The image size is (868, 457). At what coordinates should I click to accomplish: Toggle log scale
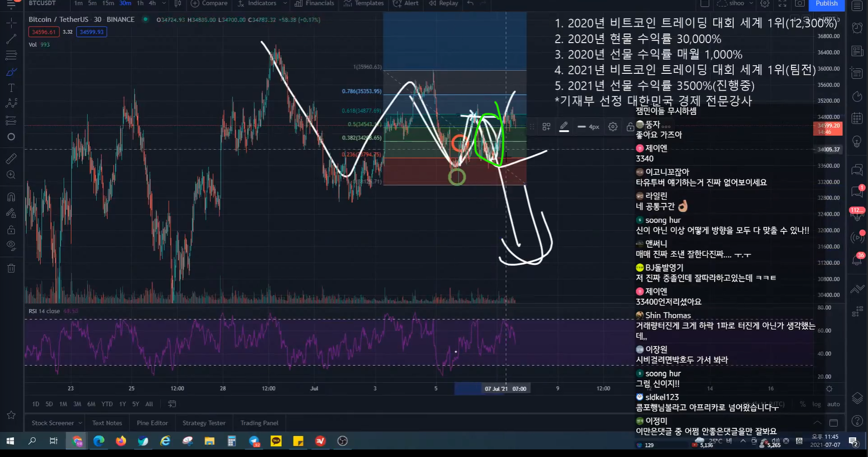coord(816,404)
